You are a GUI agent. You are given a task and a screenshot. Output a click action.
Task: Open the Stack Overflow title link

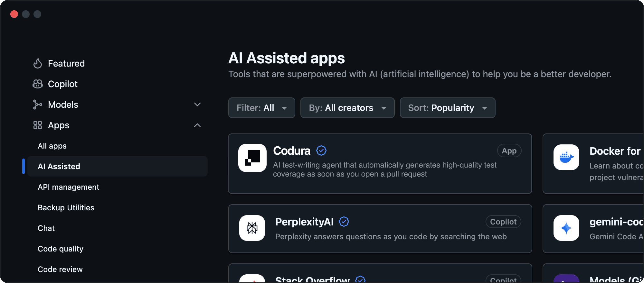pyautogui.click(x=313, y=279)
